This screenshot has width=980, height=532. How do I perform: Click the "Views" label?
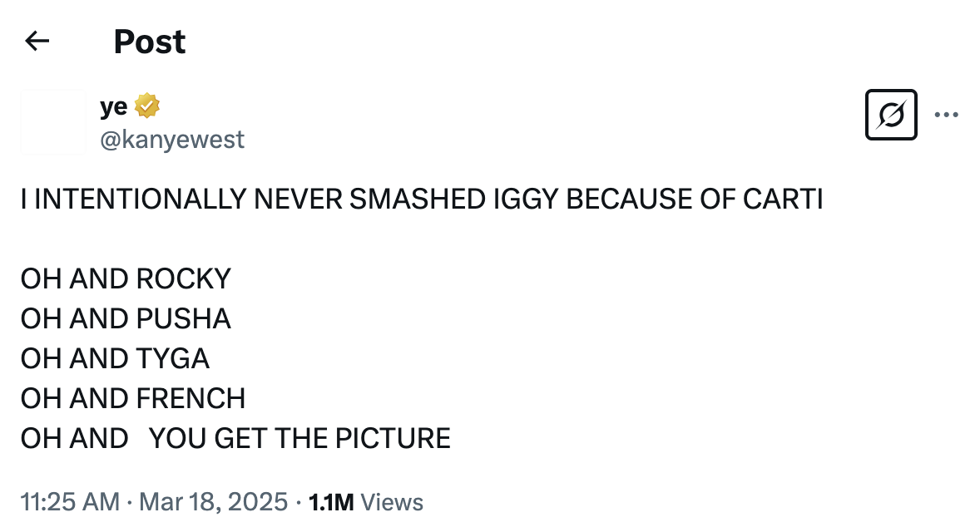(x=393, y=502)
